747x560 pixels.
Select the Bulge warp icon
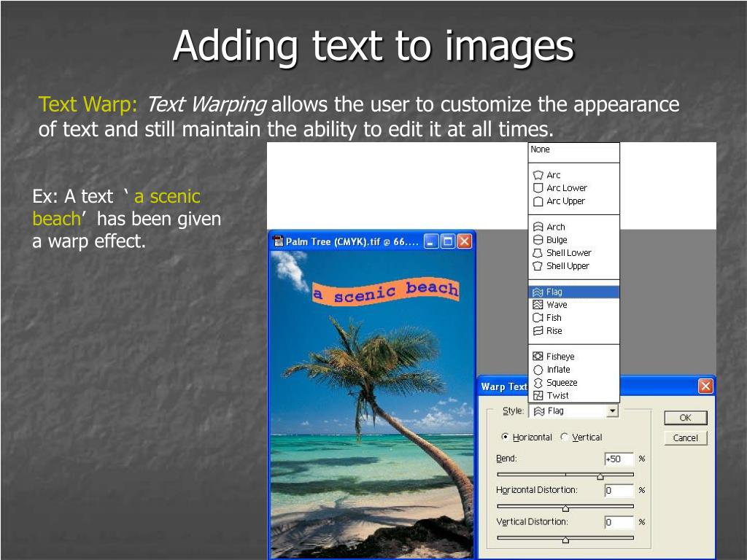pyautogui.click(x=538, y=240)
